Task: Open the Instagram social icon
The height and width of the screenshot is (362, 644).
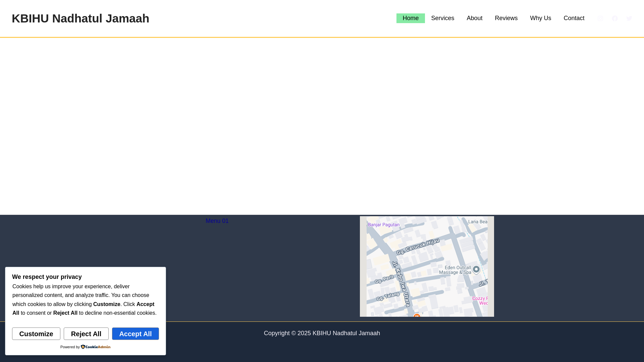Action: (x=600, y=18)
